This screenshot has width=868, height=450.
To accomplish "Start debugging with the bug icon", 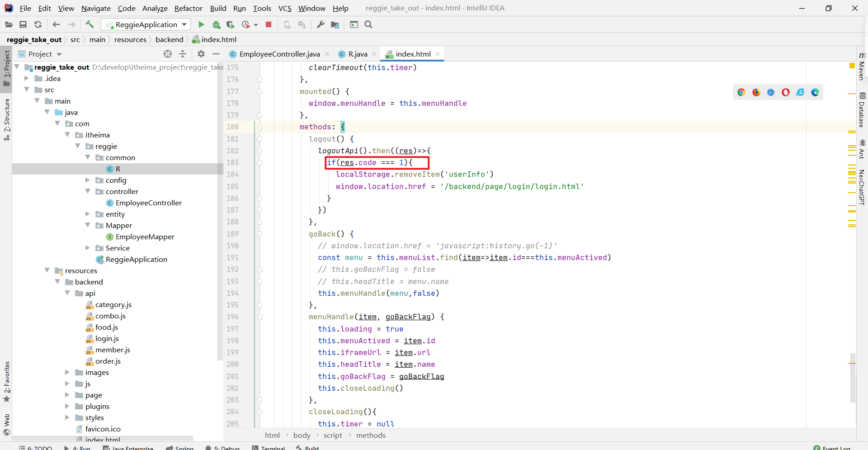I will (216, 24).
